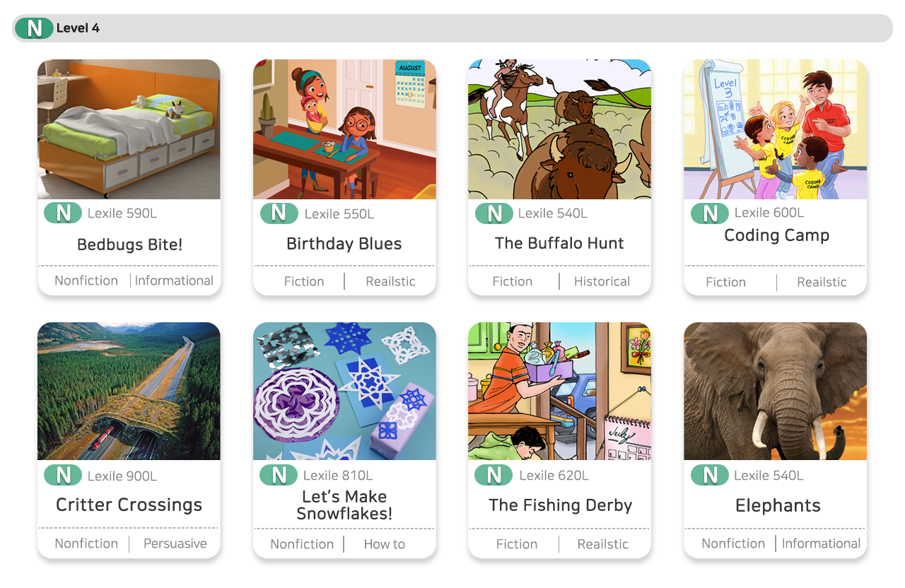
Task: Select The Fishing Derby book title
Action: coord(561,505)
